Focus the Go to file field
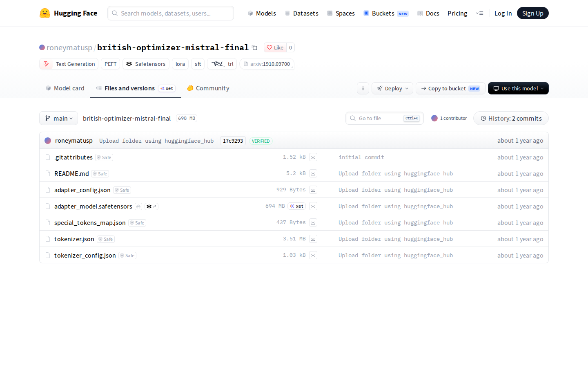Screen dimensions: 588x368 click(385, 118)
